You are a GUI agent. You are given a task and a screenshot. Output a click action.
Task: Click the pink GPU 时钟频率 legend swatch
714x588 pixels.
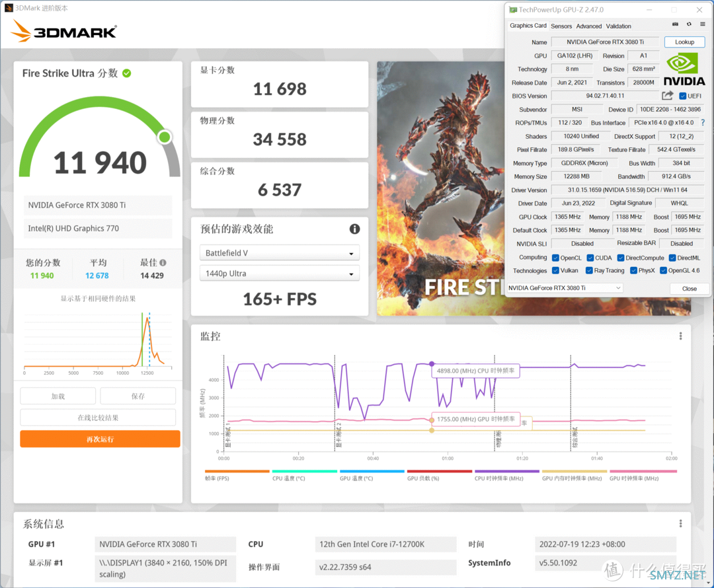643,472
